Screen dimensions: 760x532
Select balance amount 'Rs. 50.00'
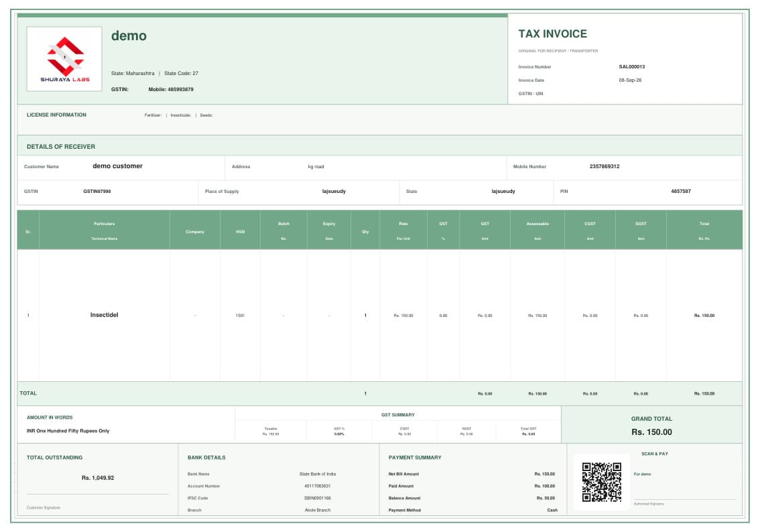pos(546,498)
